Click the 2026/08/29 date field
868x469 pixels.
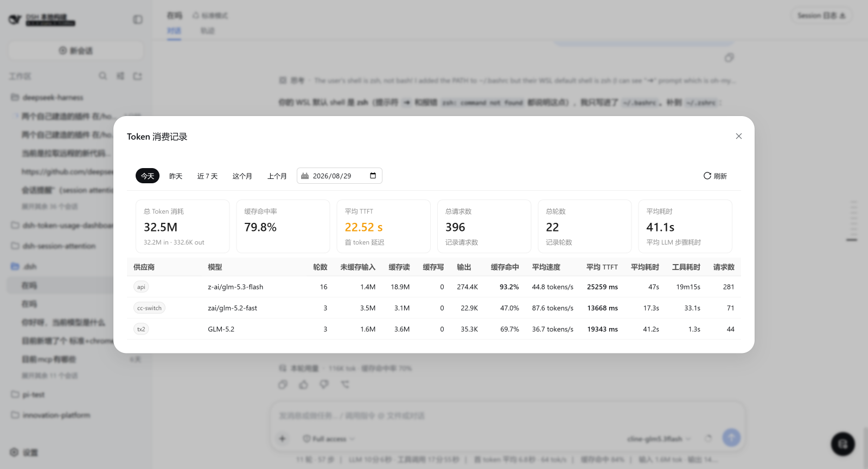coord(340,176)
